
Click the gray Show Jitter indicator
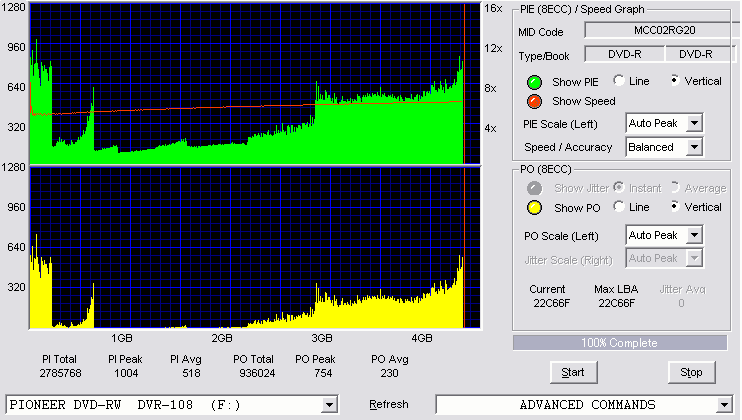[x=534, y=187]
